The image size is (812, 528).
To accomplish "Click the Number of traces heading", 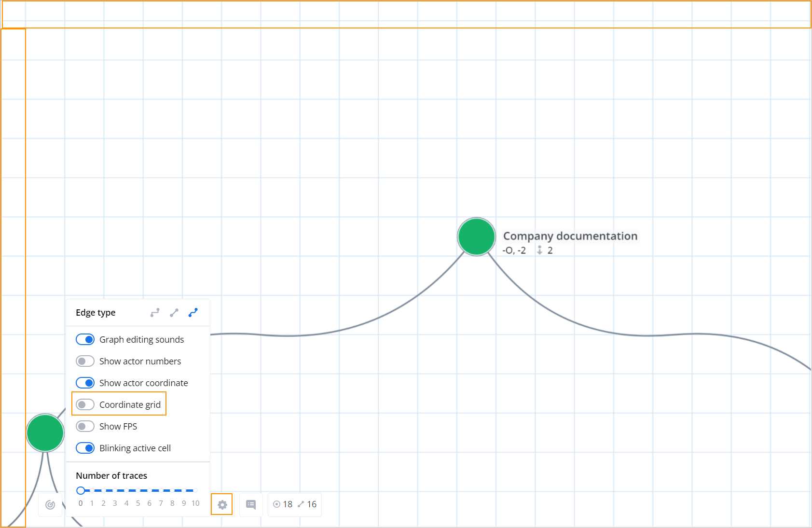I will tap(111, 476).
